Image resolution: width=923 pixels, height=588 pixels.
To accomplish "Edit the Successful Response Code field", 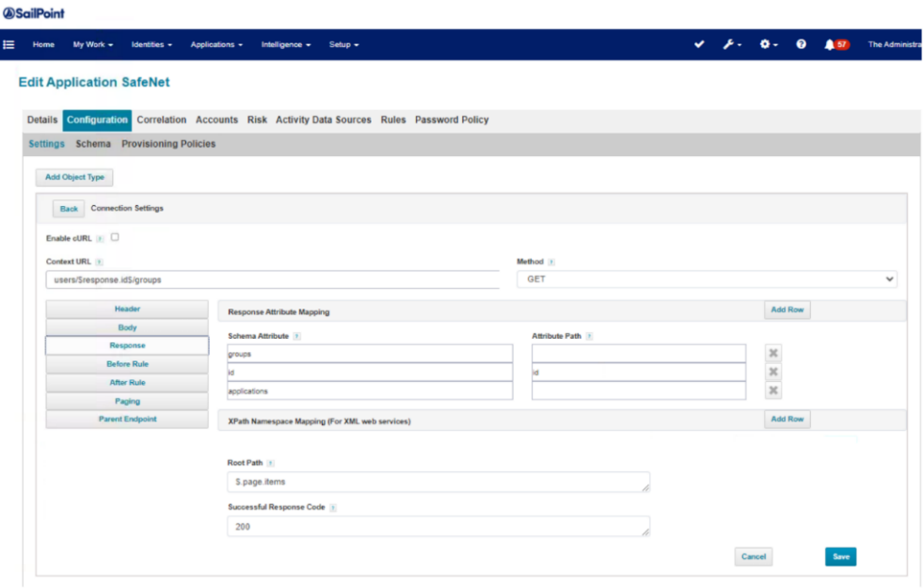I will (x=438, y=527).
